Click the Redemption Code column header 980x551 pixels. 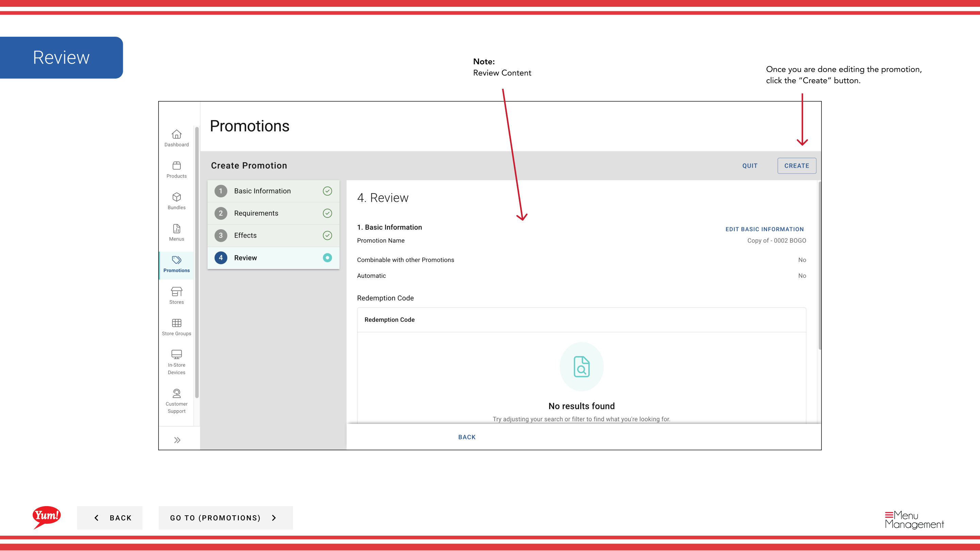click(x=390, y=320)
